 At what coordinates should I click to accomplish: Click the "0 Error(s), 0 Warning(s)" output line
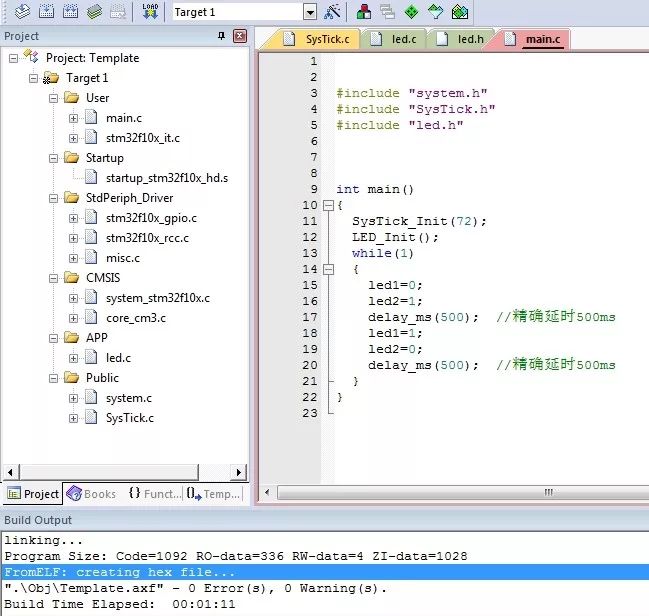[195, 588]
